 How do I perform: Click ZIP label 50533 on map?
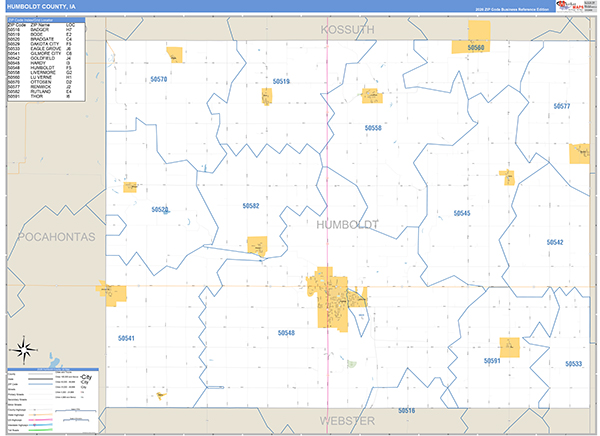point(574,364)
